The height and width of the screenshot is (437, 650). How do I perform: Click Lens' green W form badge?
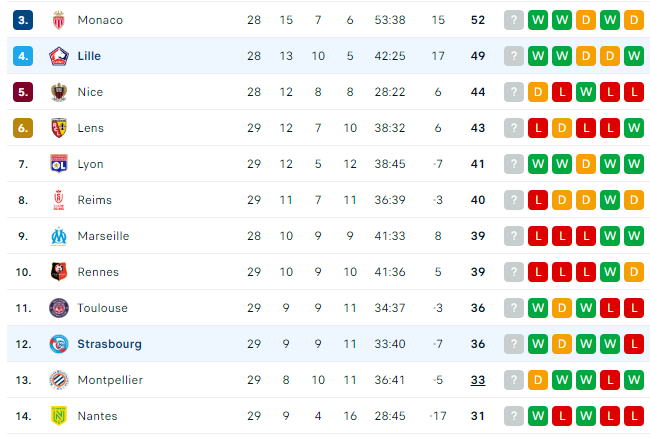[x=634, y=128]
